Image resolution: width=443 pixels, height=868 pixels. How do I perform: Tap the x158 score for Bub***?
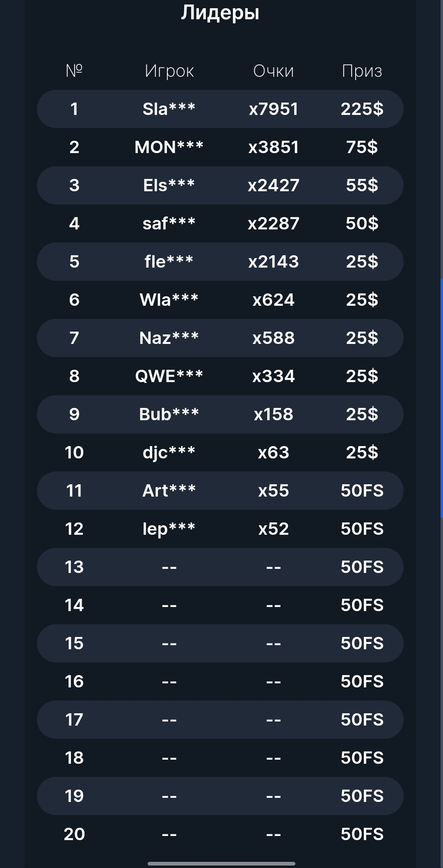pyautogui.click(x=274, y=415)
